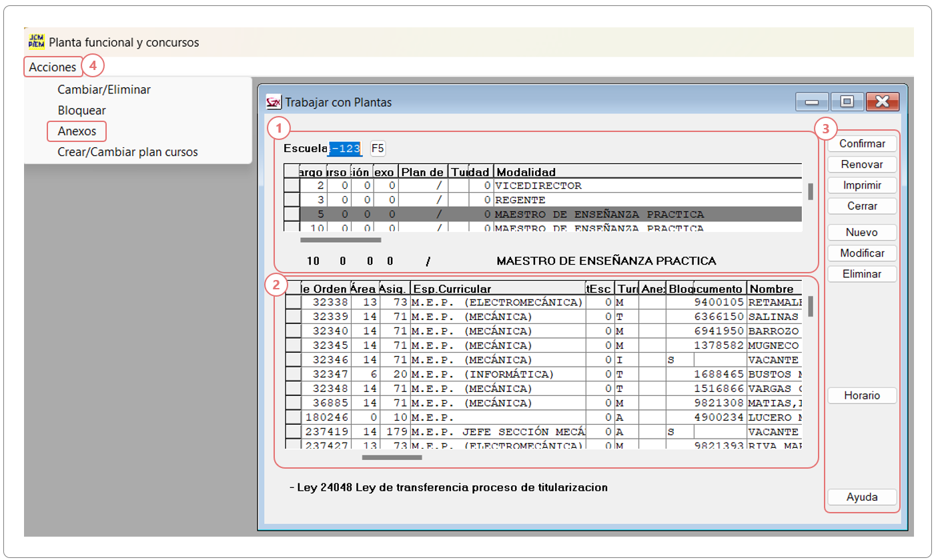The height and width of the screenshot is (560, 936).
Task: Click the Cerrar button
Action: pos(862,206)
